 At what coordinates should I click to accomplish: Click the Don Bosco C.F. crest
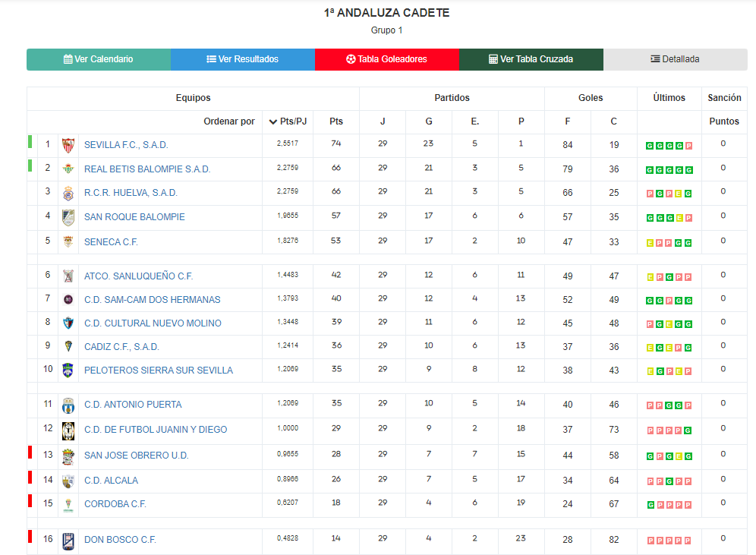tap(68, 541)
